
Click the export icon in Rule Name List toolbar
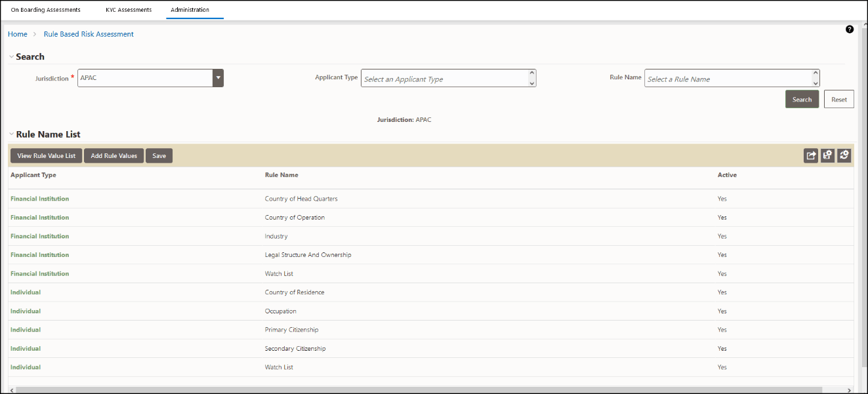click(x=811, y=155)
